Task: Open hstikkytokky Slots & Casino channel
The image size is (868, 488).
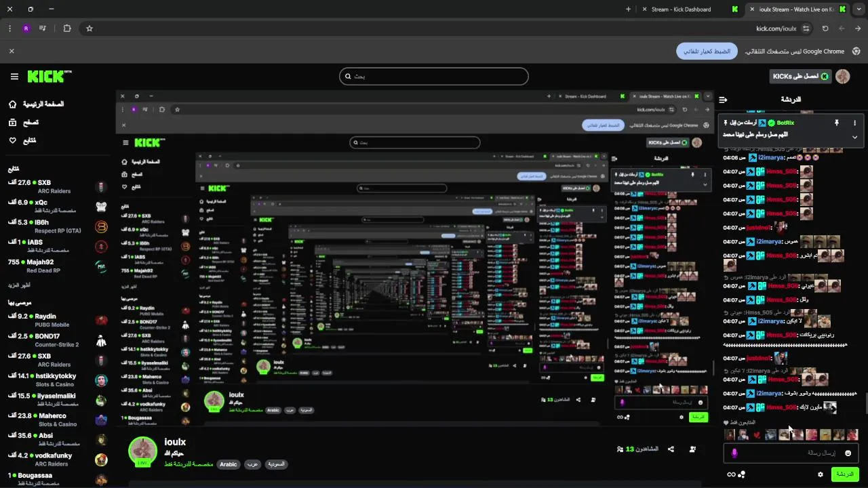Action: pyautogui.click(x=58, y=380)
